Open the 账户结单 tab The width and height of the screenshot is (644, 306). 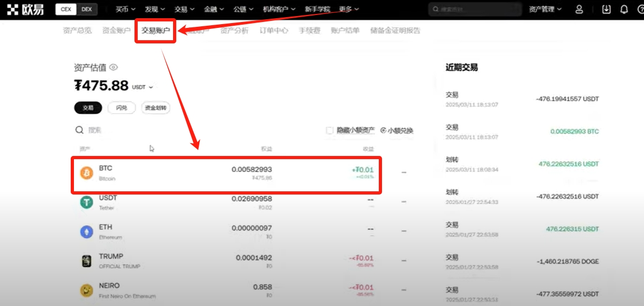345,31
